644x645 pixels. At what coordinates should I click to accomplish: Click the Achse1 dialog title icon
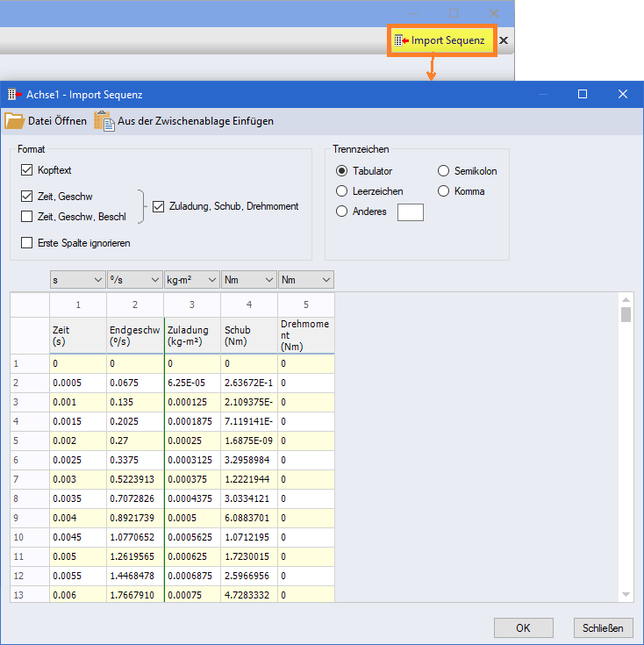tap(14, 94)
